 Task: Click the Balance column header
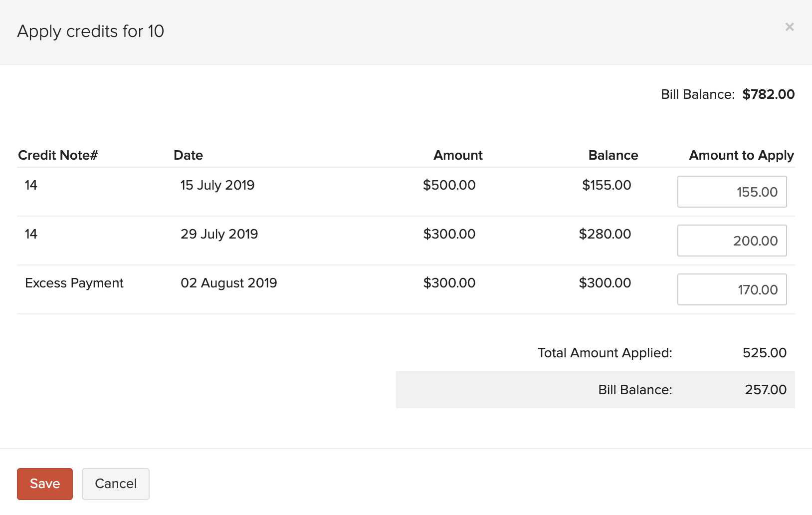point(613,155)
